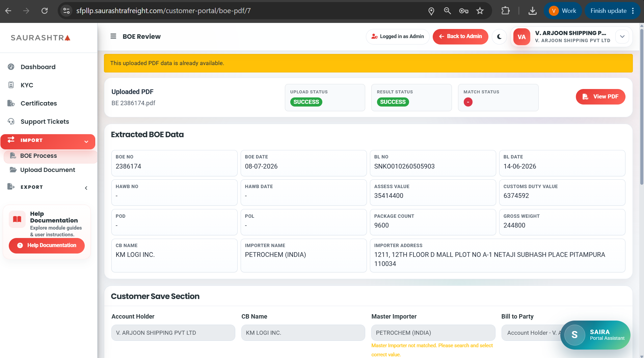Open the browser downloads icon
The height and width of the screenshot is (358, 644).
coord(532,11)
